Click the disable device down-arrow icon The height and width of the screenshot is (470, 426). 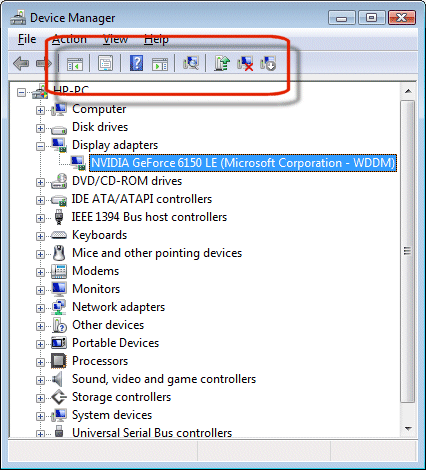click(268, 63)
